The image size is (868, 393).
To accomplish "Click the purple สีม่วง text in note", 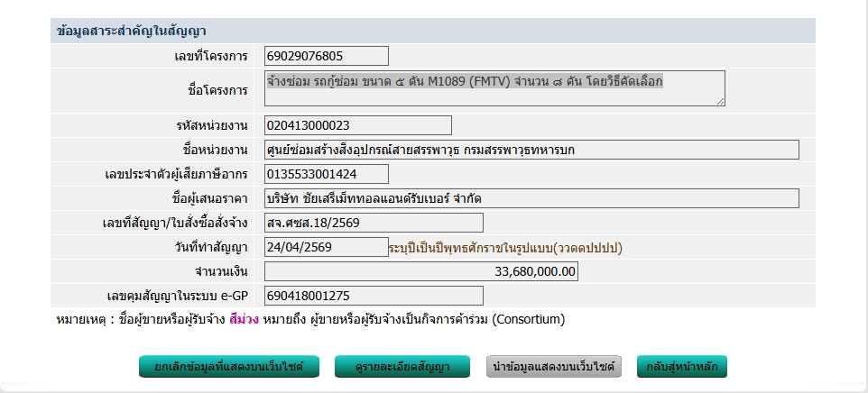I will 245,319.
